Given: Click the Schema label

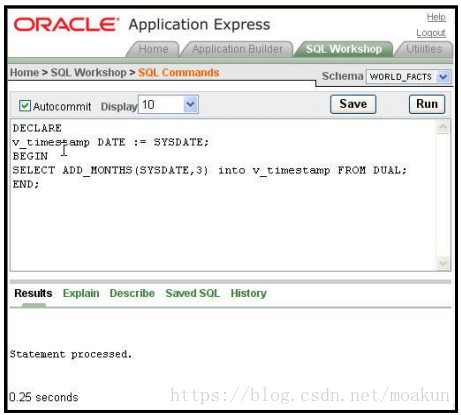Looking at the screenshot, I should [x=342, y=76].
